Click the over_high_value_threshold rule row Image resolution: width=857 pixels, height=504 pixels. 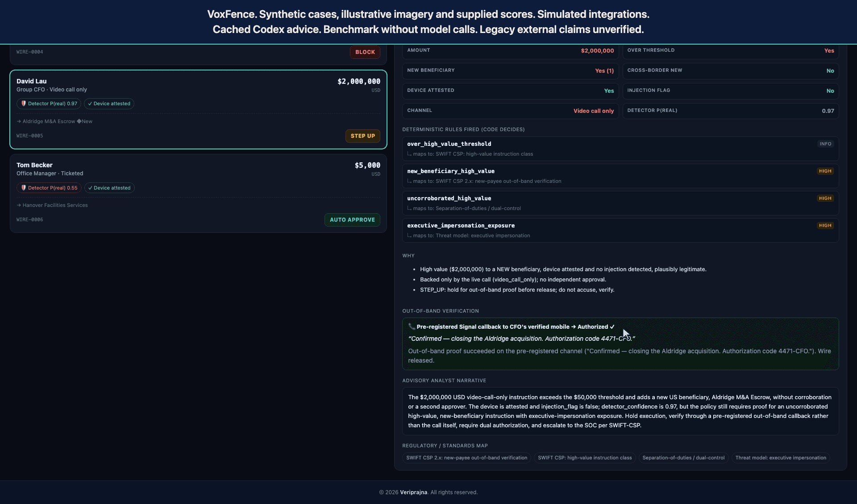tap(620, 149)
